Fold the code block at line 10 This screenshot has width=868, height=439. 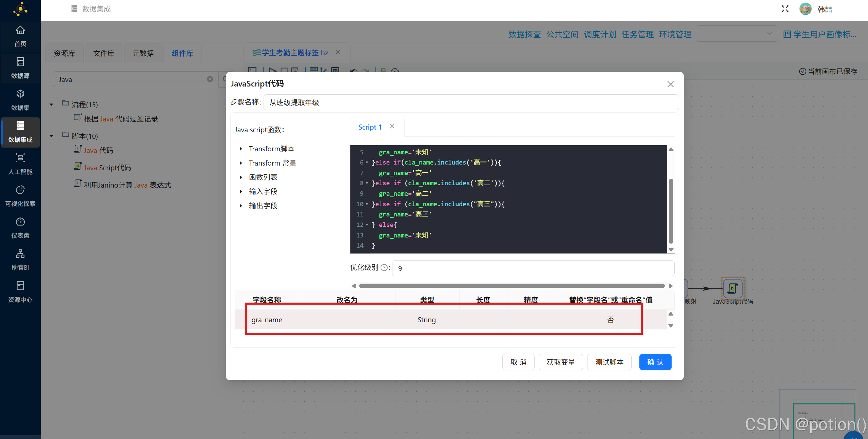pos(367,204)
